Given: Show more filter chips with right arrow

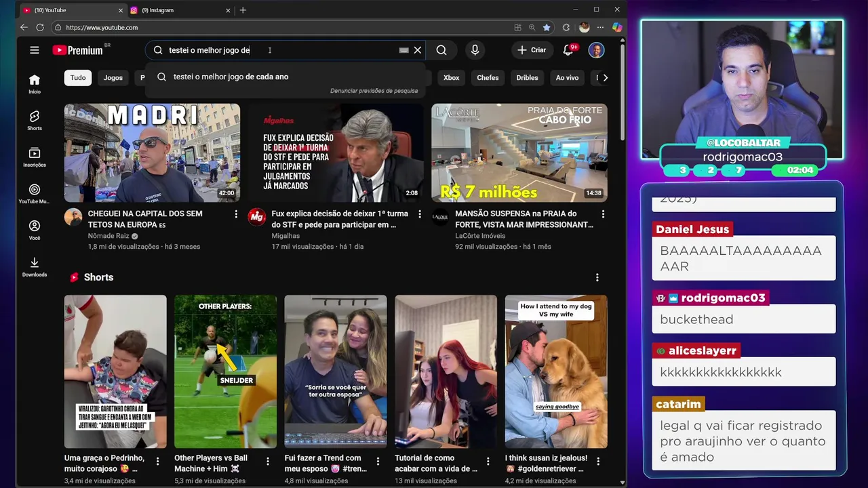Looking at the screenshot, I should pos(605,78).
